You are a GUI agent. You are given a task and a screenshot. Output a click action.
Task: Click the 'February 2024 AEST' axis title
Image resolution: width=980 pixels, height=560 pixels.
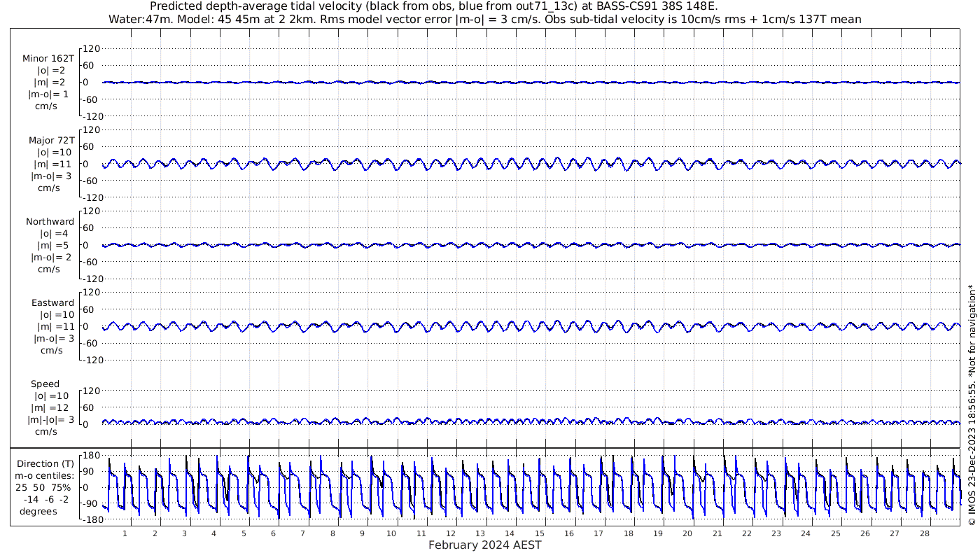[485, 545]
